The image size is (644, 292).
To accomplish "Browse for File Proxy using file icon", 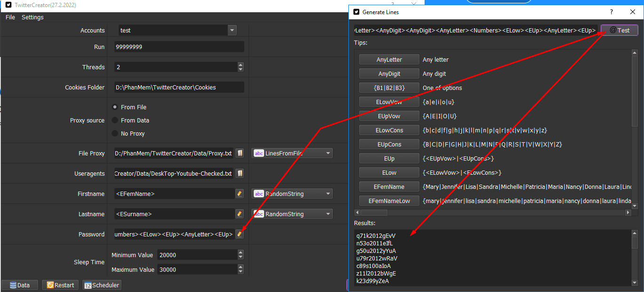I will tap(239, 153).
